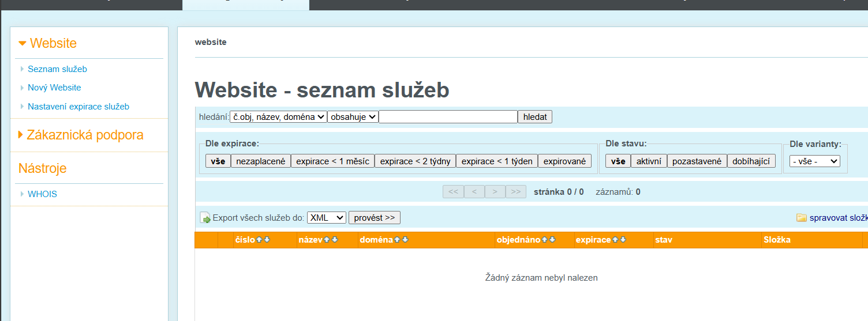
Task: Sort doména column ascending with up arrow
Action: [397, 240]
